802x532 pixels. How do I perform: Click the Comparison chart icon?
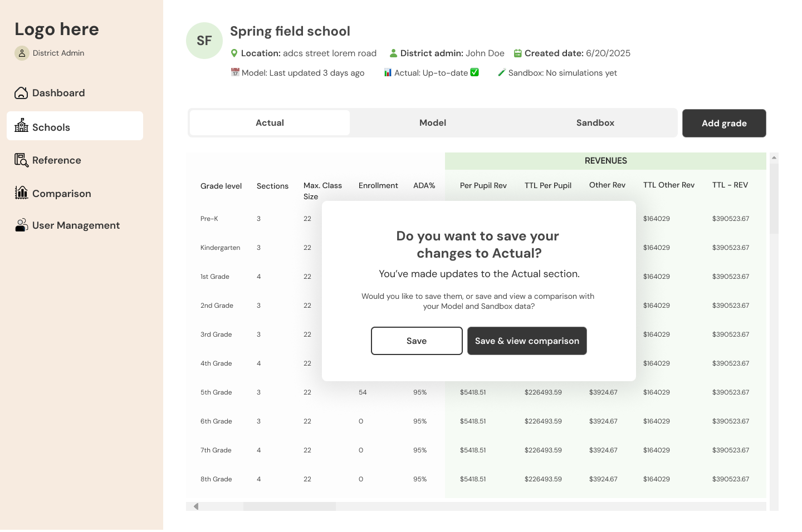click(21, 193)
